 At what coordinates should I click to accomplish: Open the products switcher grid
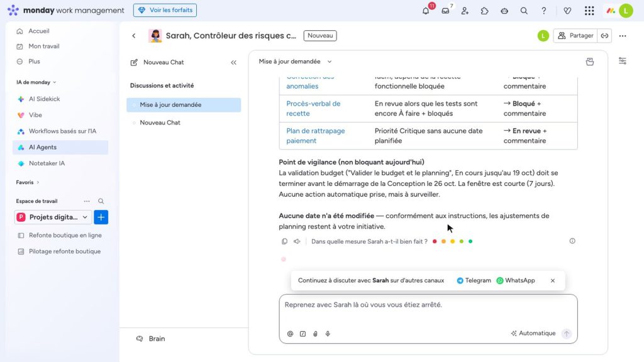(x=589, y=11)
